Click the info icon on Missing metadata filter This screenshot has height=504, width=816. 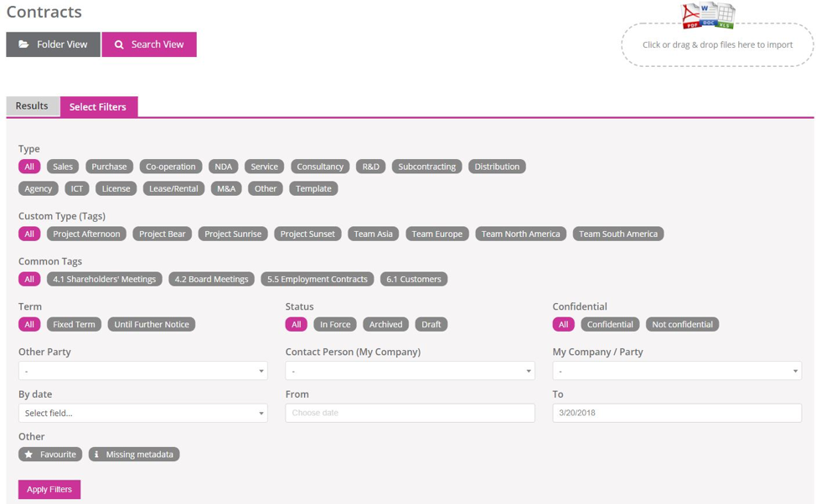(x=96, y=454)
